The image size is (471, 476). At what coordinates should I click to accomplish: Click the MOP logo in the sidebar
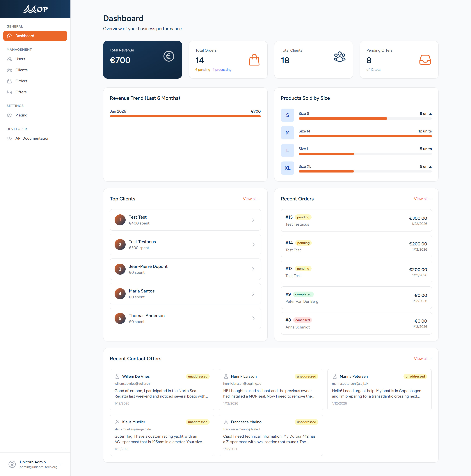click(35, 9)
